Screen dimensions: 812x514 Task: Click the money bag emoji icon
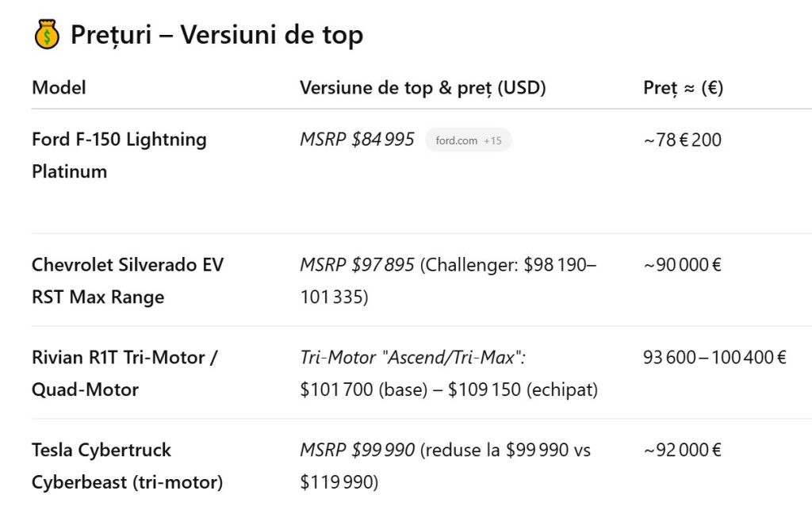(x=48, y=35)
